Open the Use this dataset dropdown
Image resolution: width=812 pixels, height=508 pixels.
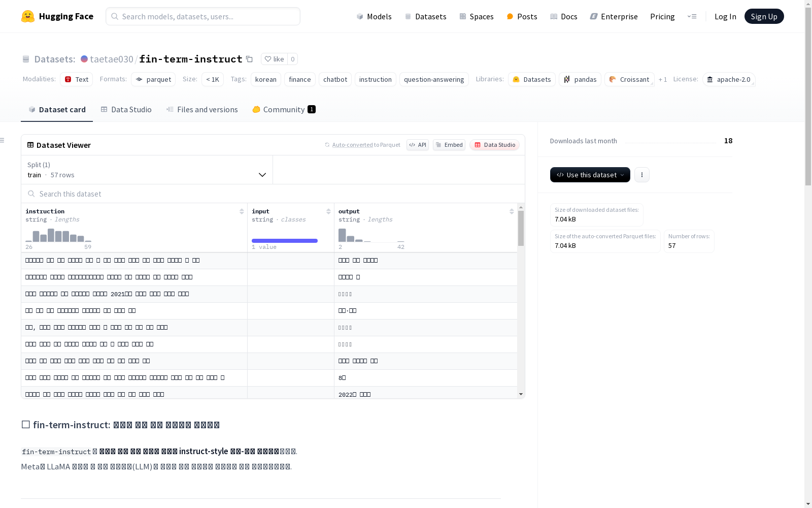click(590, 175)
